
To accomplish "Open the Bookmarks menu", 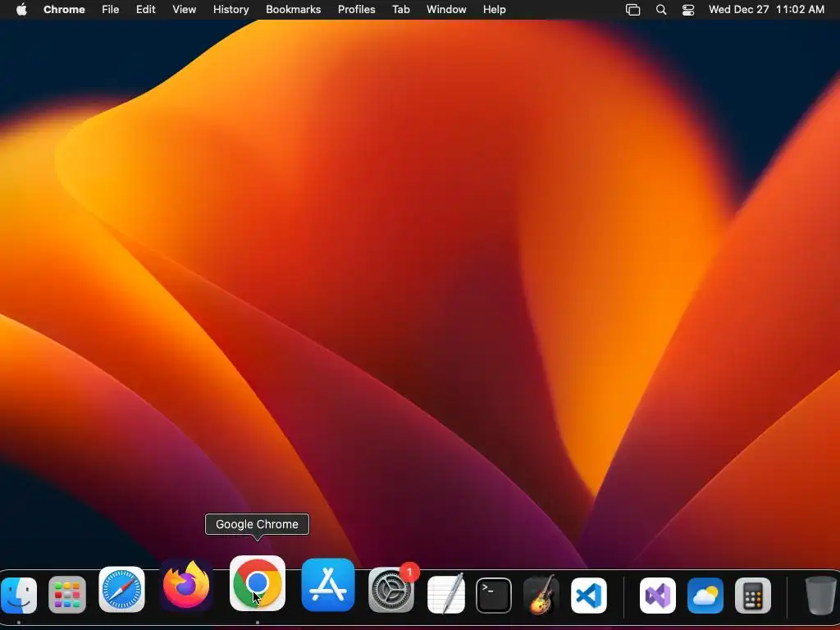I will [293, 10].
